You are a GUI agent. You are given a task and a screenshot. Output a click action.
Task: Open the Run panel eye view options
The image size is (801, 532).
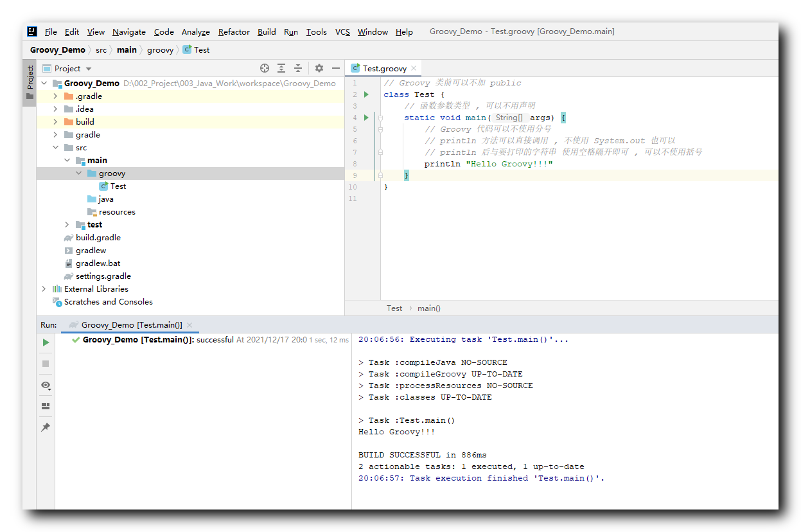tap(46, 385)
